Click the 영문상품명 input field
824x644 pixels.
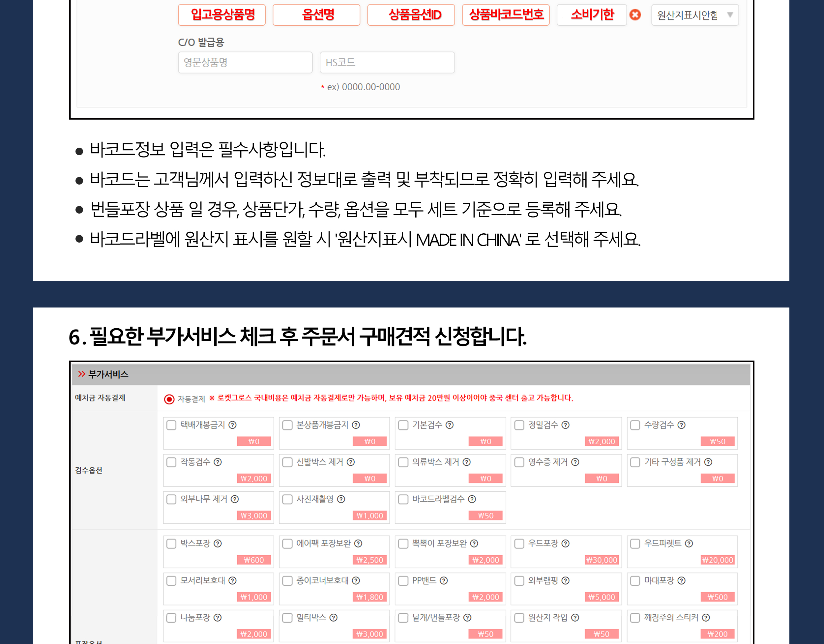[245, 63]
